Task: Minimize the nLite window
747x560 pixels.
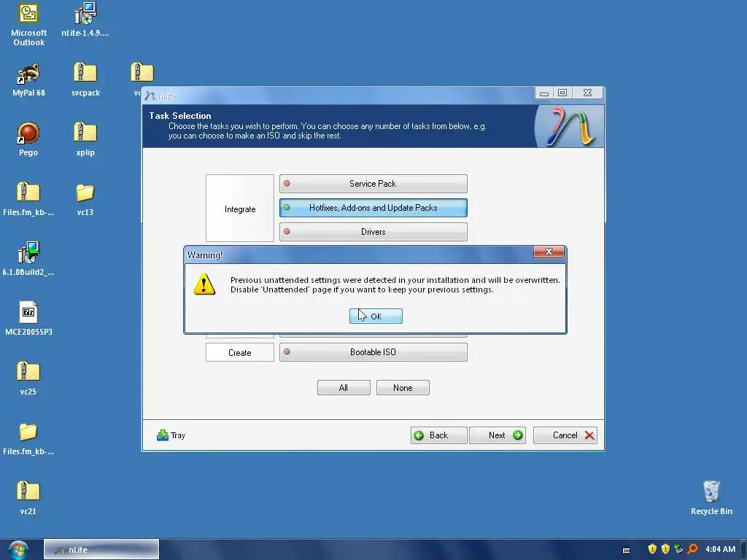Action: [543, 93]
